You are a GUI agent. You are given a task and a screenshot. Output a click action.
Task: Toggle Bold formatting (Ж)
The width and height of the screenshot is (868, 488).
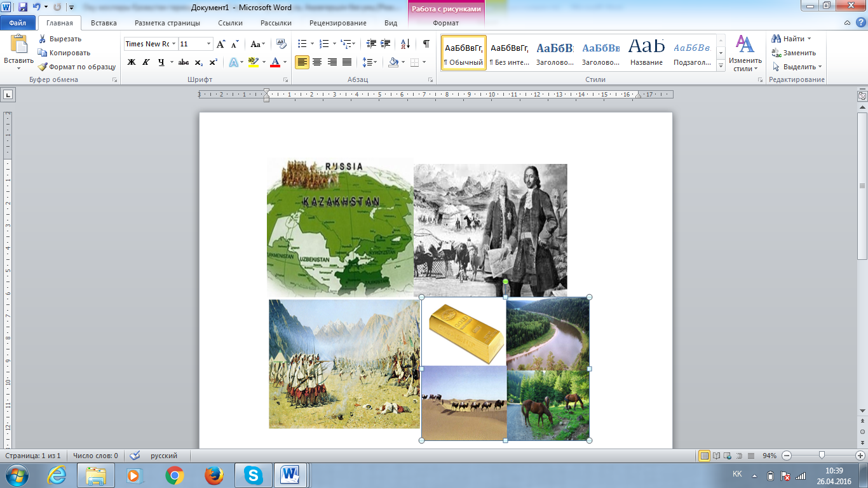[x=132, y=62]
